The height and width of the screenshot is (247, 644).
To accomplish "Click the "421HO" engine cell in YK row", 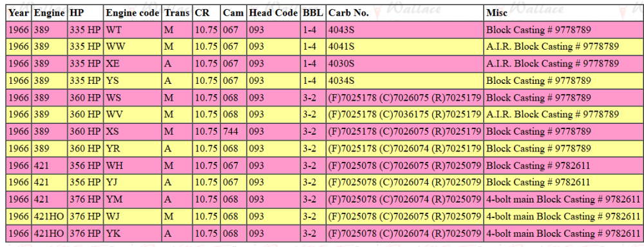I will 50,233.
